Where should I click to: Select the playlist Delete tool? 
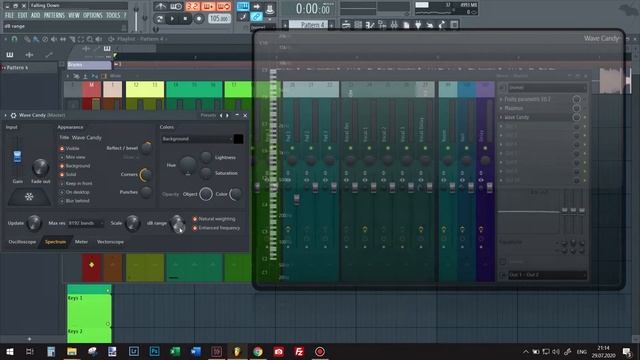[x=45, y=39]
